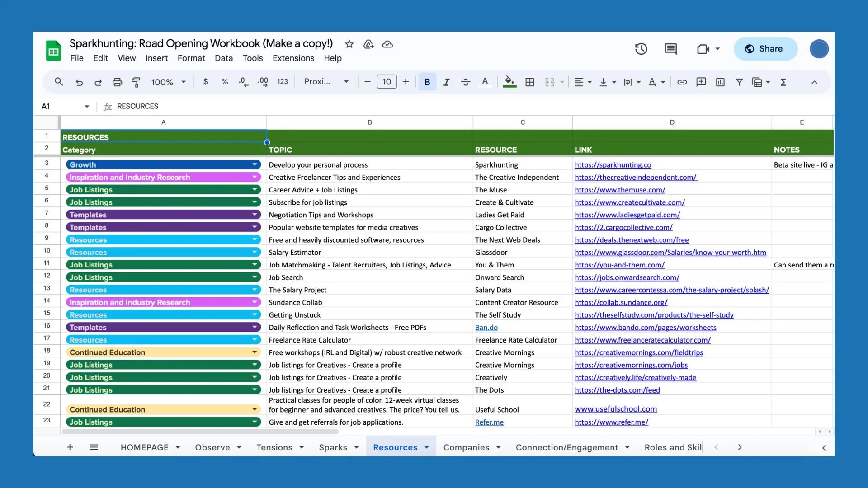Open Continued Education dropdown in row 18
Screen dimensions: 868x488
click(255, 352)
